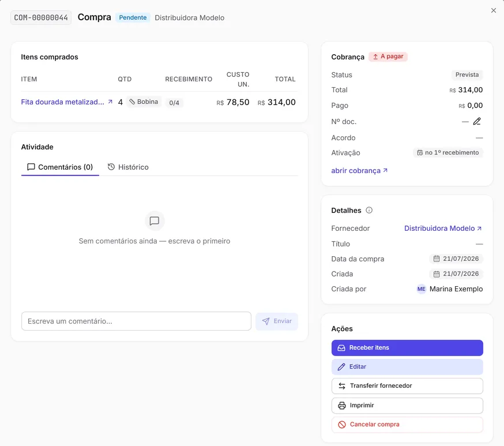Click the Marina Exemplo creator name

click(456, 289)
